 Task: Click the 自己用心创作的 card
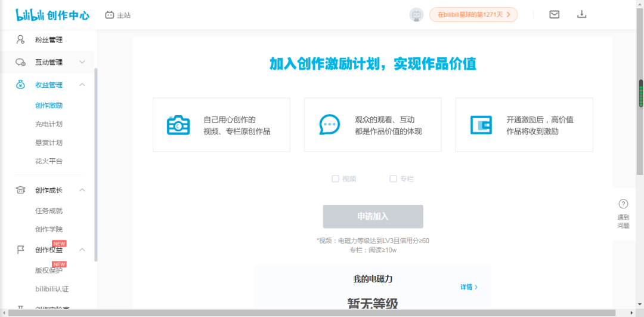pyautogui.click(x=221, y=125)
